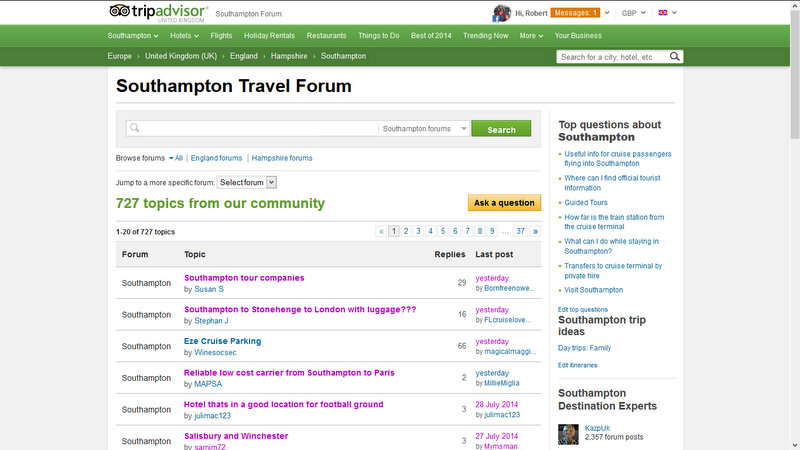Open the GBP currency dropdown
800x450 pixels.
[x=634, y=13]
